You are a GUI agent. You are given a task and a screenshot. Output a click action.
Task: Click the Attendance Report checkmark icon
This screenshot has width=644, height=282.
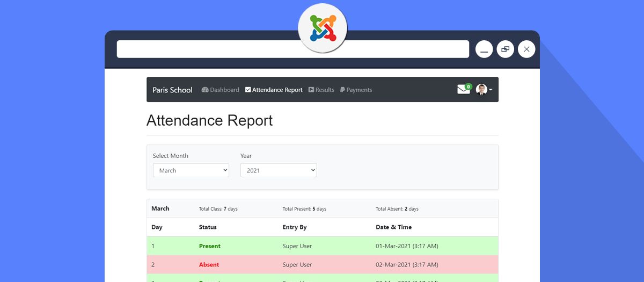pyautogui.click(x=248, y=90)
